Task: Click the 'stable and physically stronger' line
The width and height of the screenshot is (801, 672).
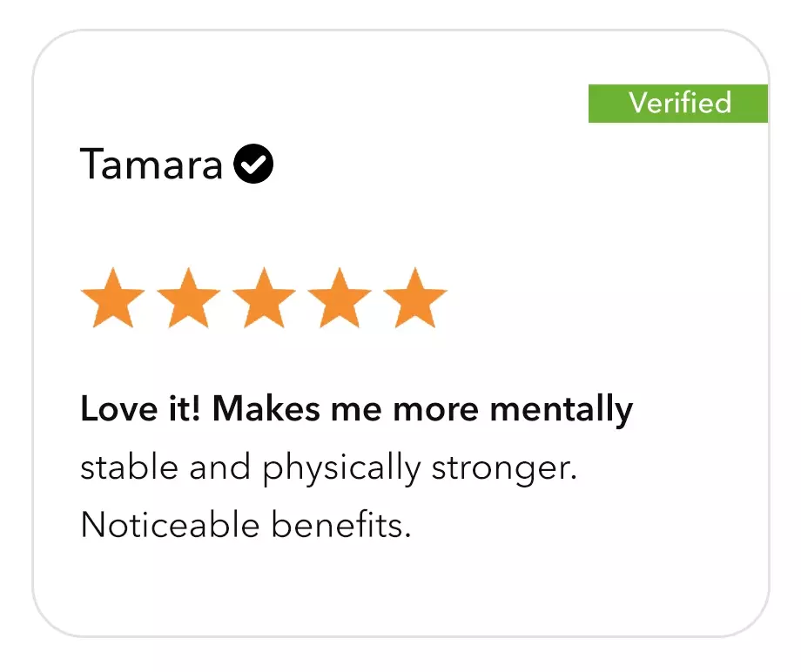Action: click(x=328, y=467)
